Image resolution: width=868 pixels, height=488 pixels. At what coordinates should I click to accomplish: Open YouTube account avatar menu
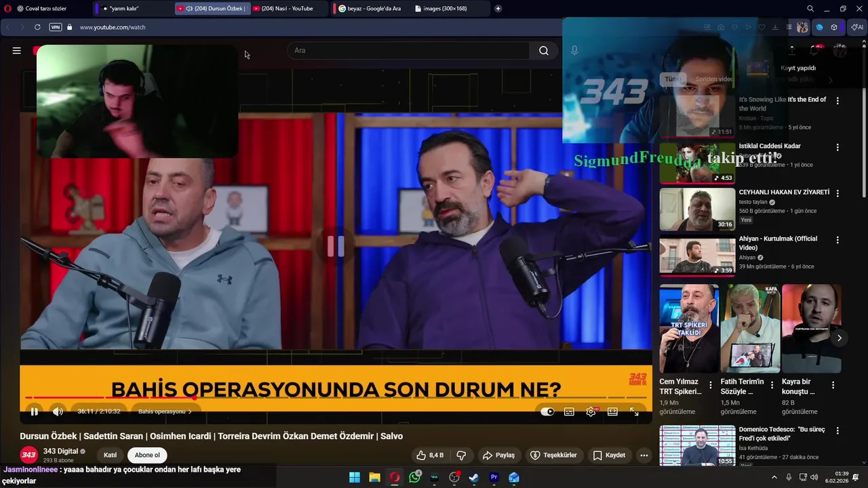[840, 50]
